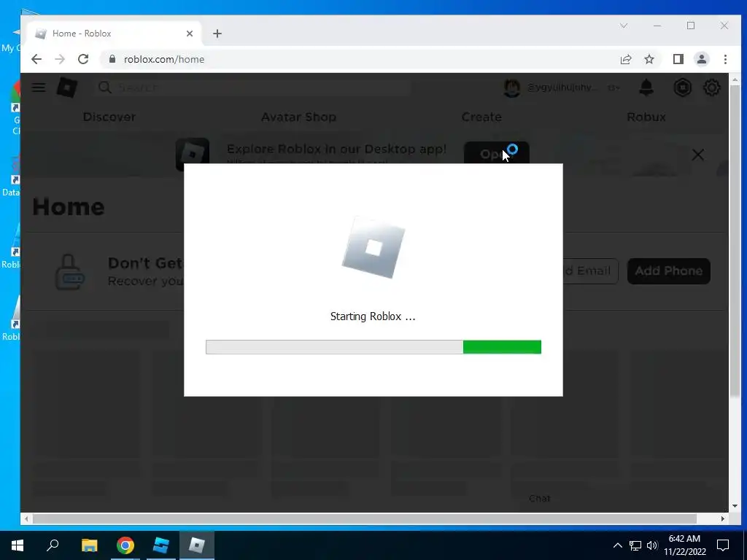This screenshot has height=560, width=747.
Task: Open the Chat bar at page bottom
Action: (539, 498)
